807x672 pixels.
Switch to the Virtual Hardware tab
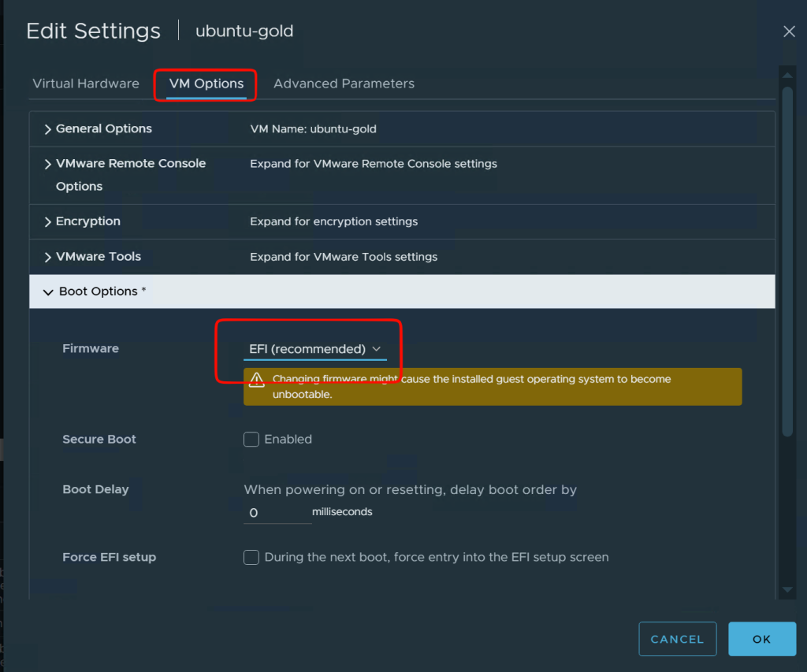pos(86,84)
